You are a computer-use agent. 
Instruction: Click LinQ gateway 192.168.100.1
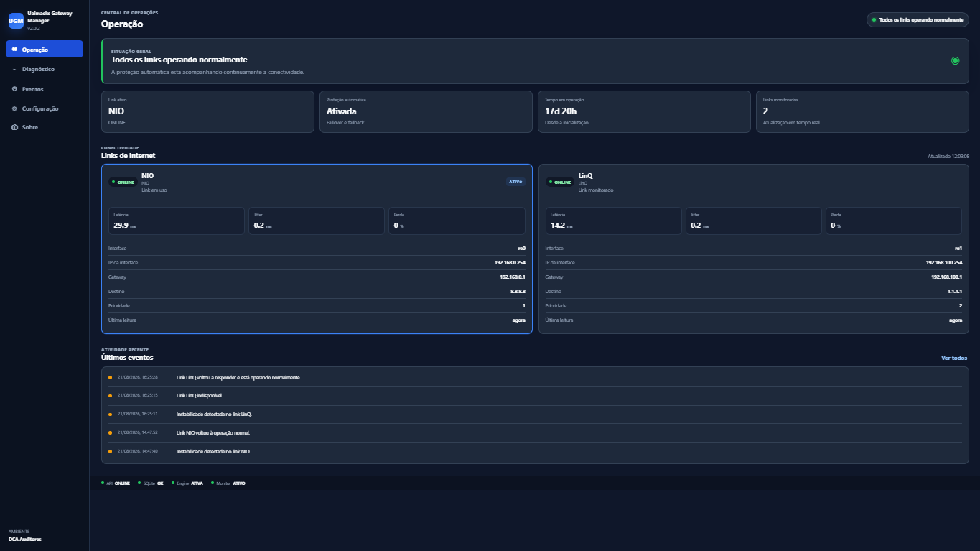point(946,277)
